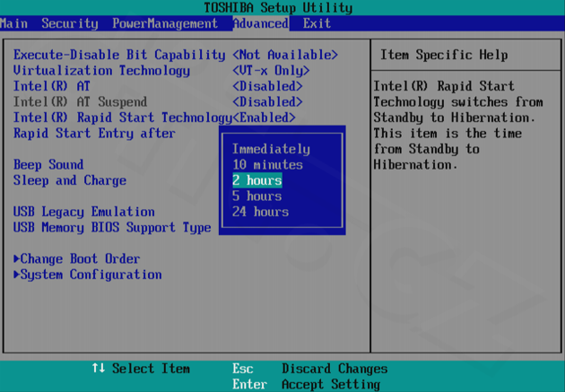565x392 pixels.
Task: Change the VT-x Only virtualization value
Action: tap(271, 70)
